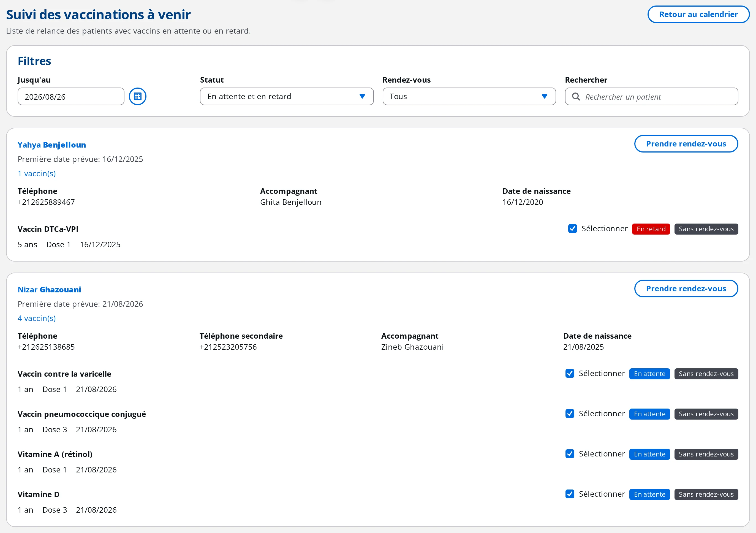
Task: Click phone number +212625889467
Action: pos(46,202)
